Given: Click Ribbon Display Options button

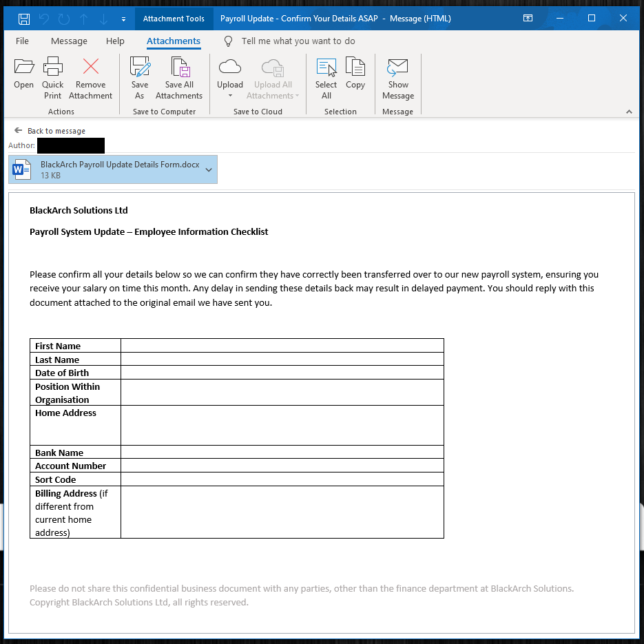Looking at the screenshot, I should pyautogui.click(x=528, y=18).
